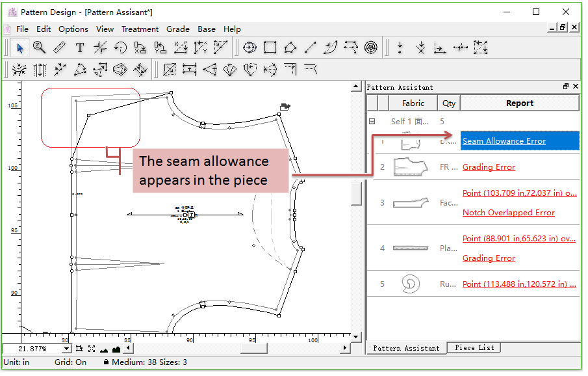The width and height of the screenshot is (588, 376).
Task: Click the Notch Overlapped Error link
Action: pos(508,213)
